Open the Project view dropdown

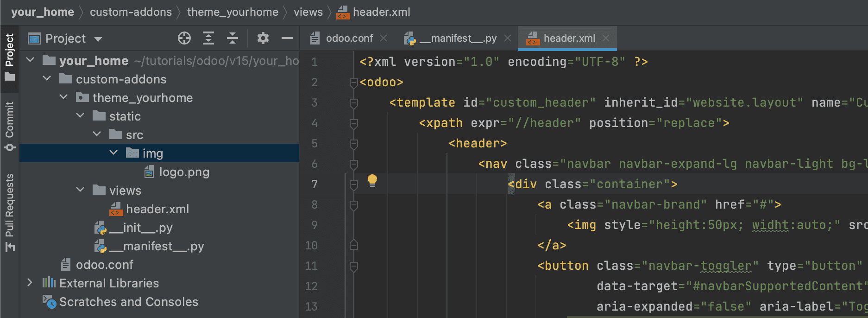98,39
